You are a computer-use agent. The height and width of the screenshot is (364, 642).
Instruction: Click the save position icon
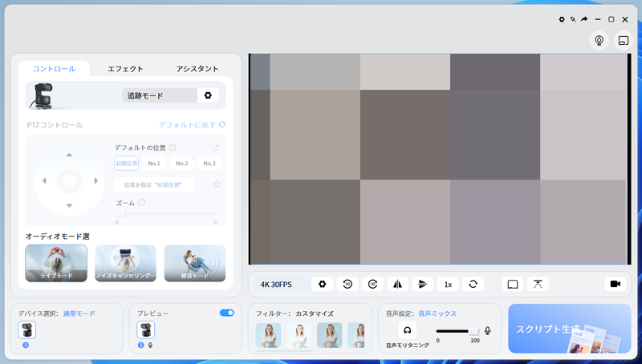(217, 184)
